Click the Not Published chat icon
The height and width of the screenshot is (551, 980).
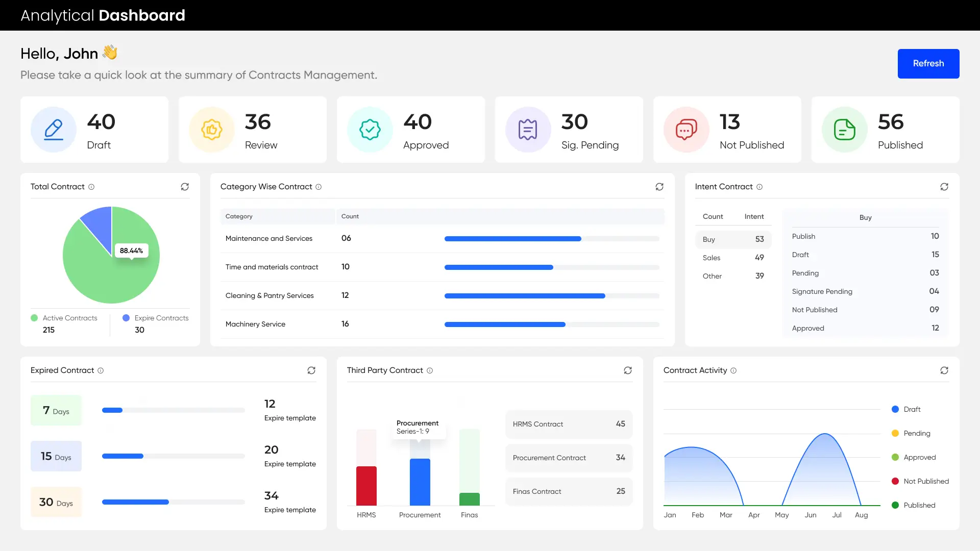coord(686,130)
